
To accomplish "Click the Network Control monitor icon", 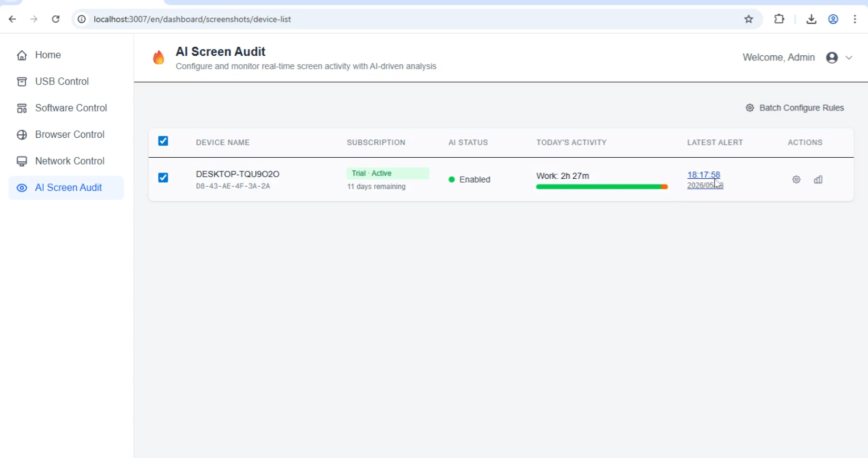I will (22, 161).
